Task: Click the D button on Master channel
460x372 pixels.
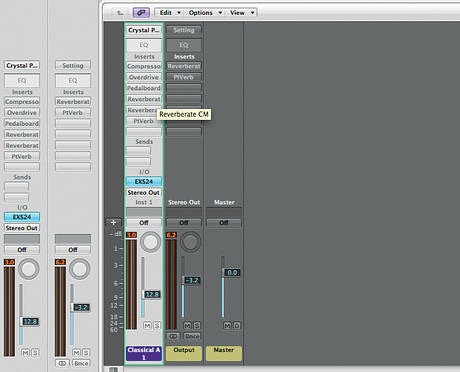Action: tap(237, 325)
